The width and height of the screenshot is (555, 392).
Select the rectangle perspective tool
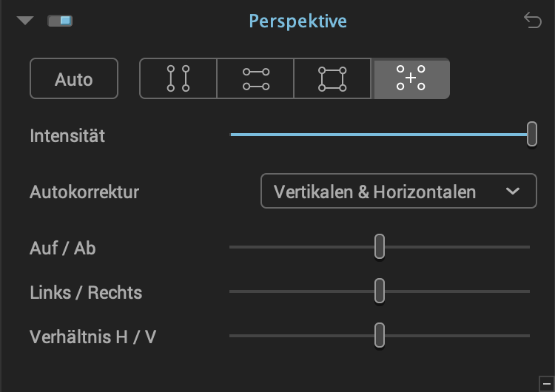point(332,78)
